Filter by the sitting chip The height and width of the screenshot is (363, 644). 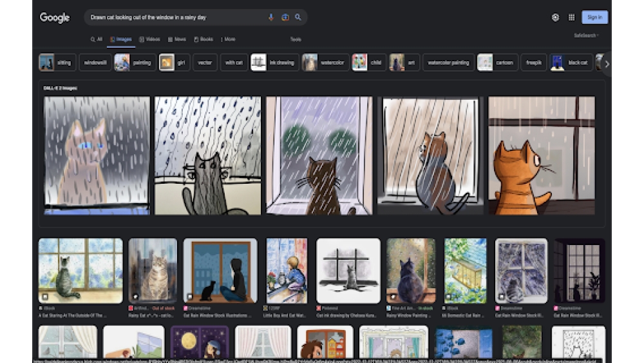coord(57,63)
